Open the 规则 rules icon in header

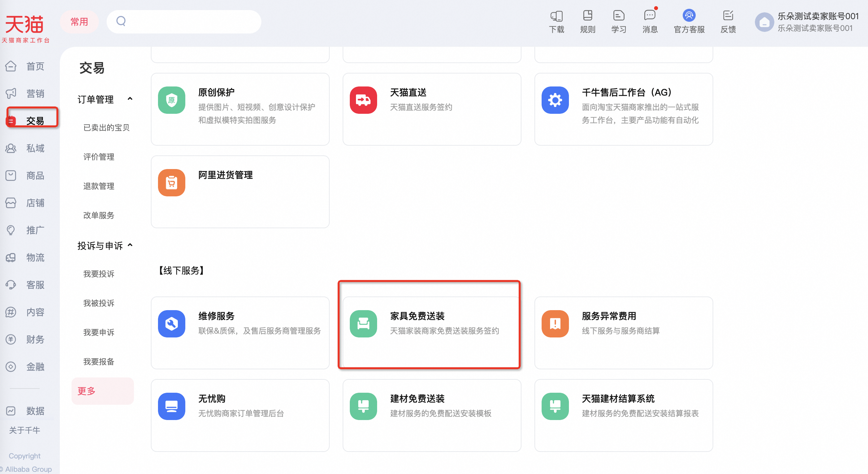tap(588, 15)
